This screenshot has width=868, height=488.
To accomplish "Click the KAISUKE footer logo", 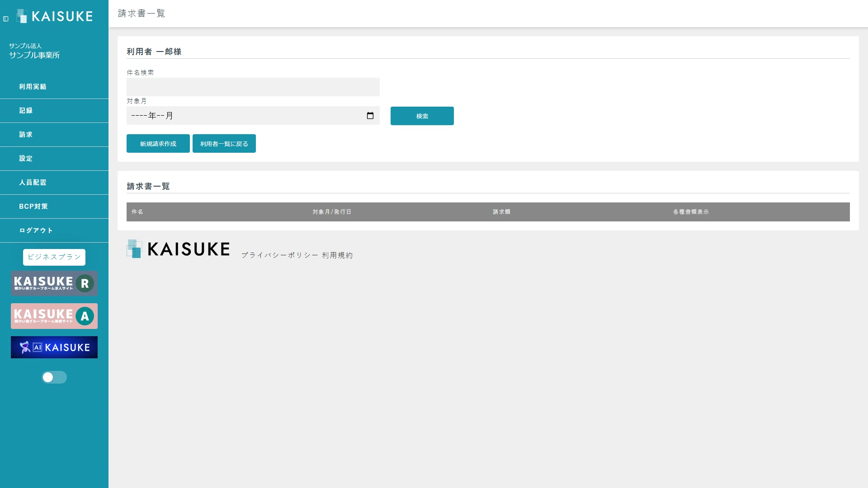I will click(x=178, y=249).
